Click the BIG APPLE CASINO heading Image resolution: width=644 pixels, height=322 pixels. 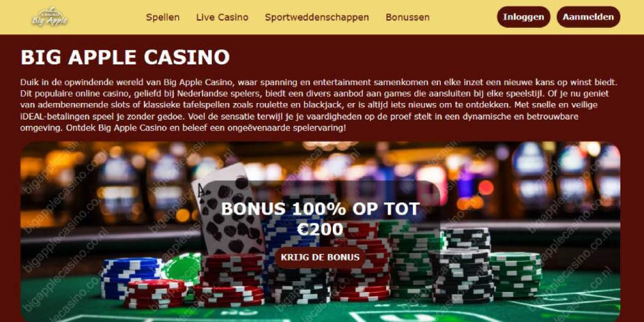click(125, 57)
